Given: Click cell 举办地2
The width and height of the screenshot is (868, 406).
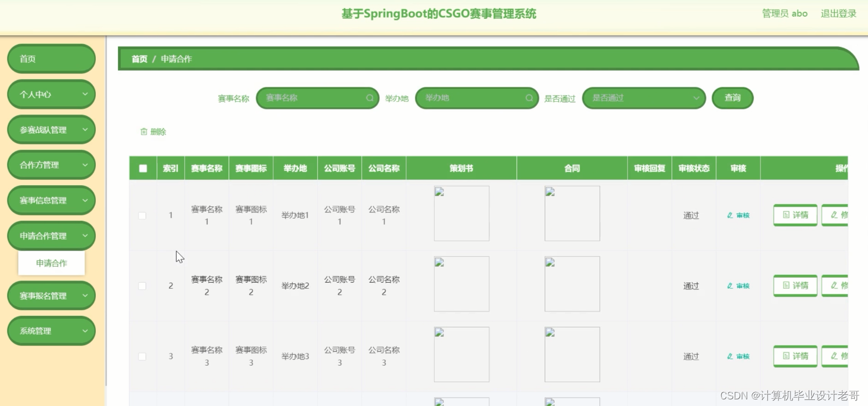Looking at the screenshot, I should tap(295, 286).
